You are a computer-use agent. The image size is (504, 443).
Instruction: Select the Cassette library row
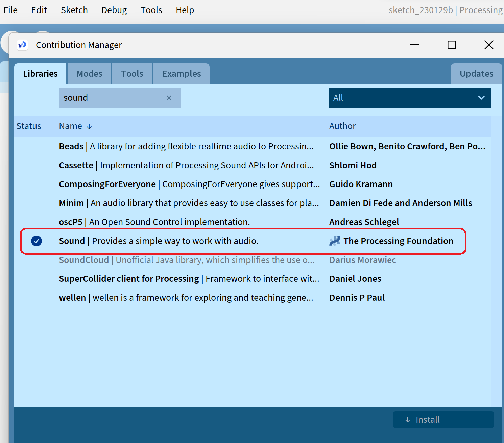(x=253, y=165)
